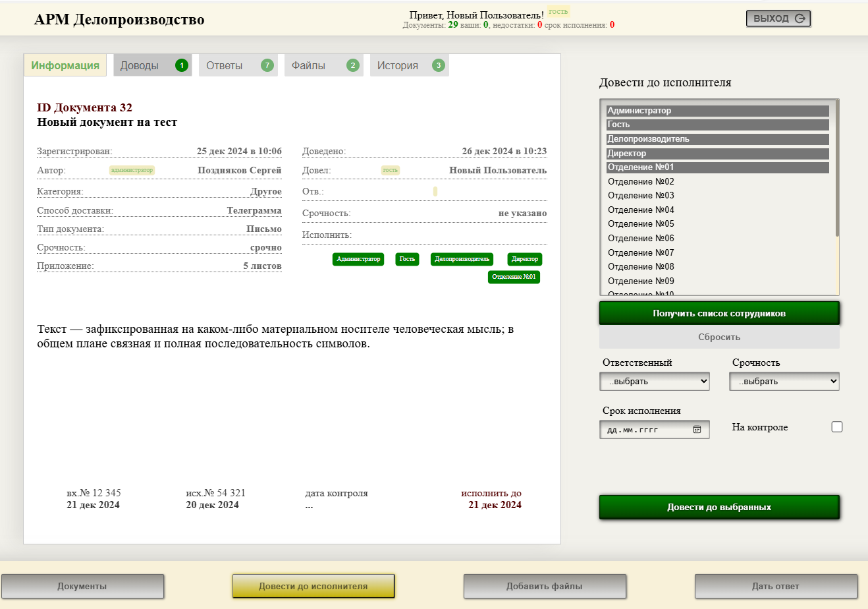
Task: Click the Сбросить button
Action: click(719, 337)
